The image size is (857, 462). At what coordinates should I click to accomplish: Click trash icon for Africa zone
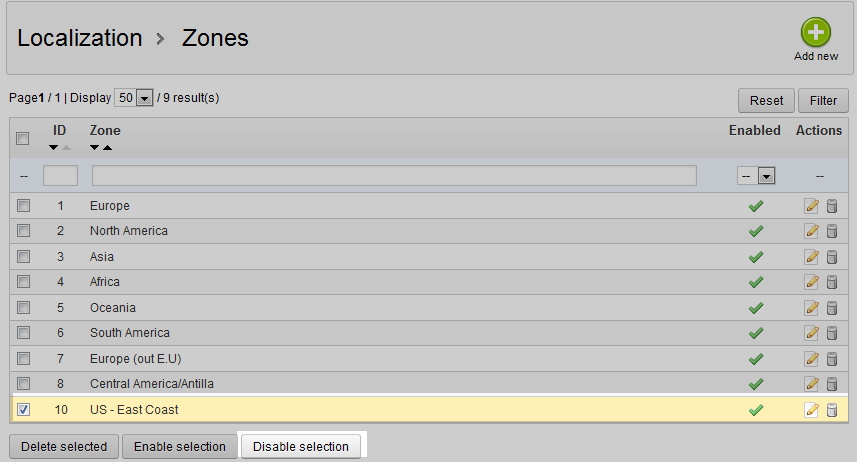point(832,282)
